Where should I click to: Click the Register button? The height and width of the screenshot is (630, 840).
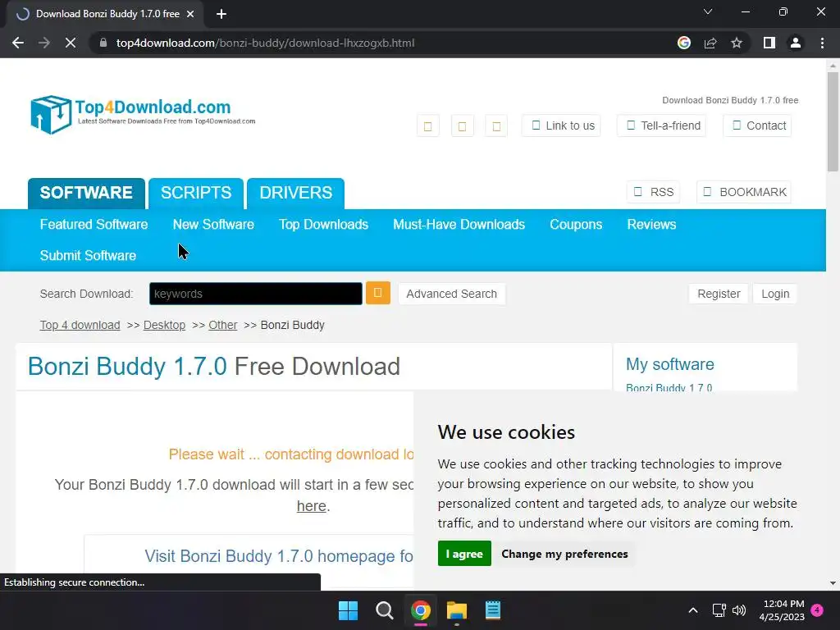coord(719,294)
